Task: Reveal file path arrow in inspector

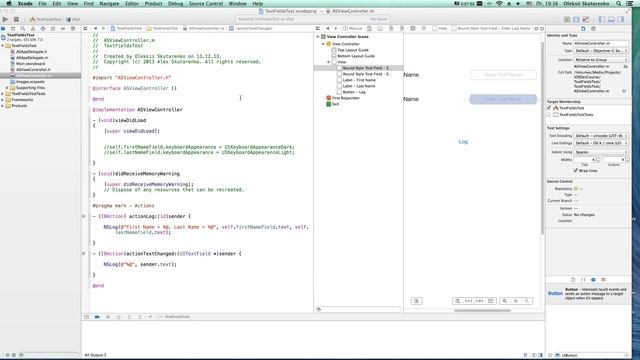Action: tap(624, 91)
